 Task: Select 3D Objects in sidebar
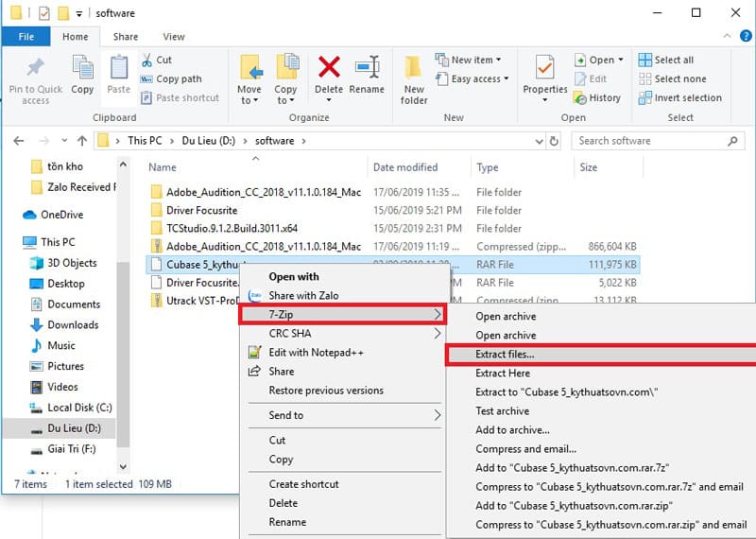click(x=63, y=263)
